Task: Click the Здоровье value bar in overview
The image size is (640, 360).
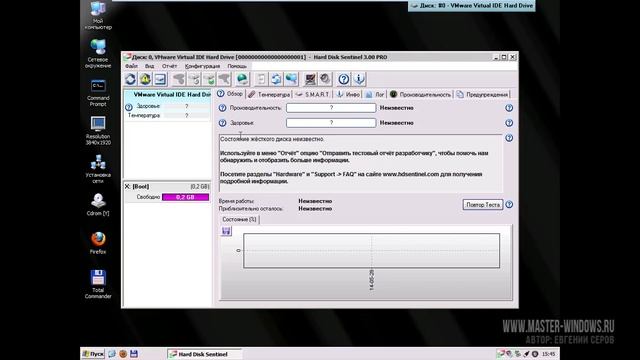Action: click(331, 123)
